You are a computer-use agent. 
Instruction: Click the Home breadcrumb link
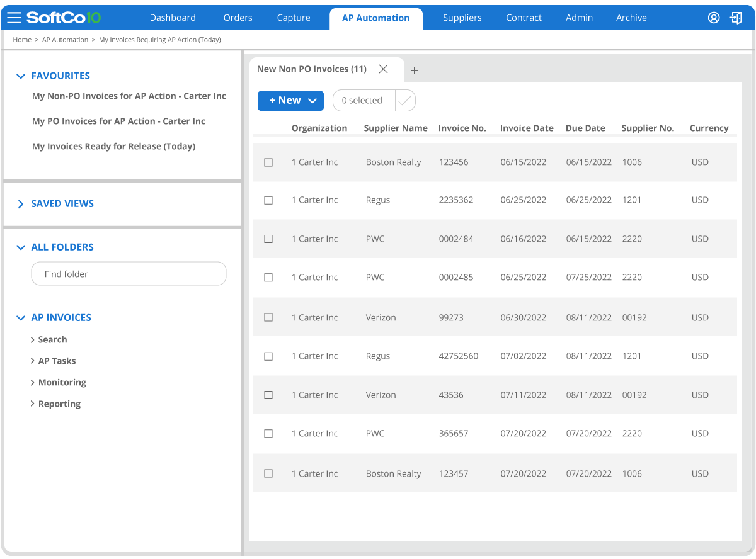pos(22,40)
